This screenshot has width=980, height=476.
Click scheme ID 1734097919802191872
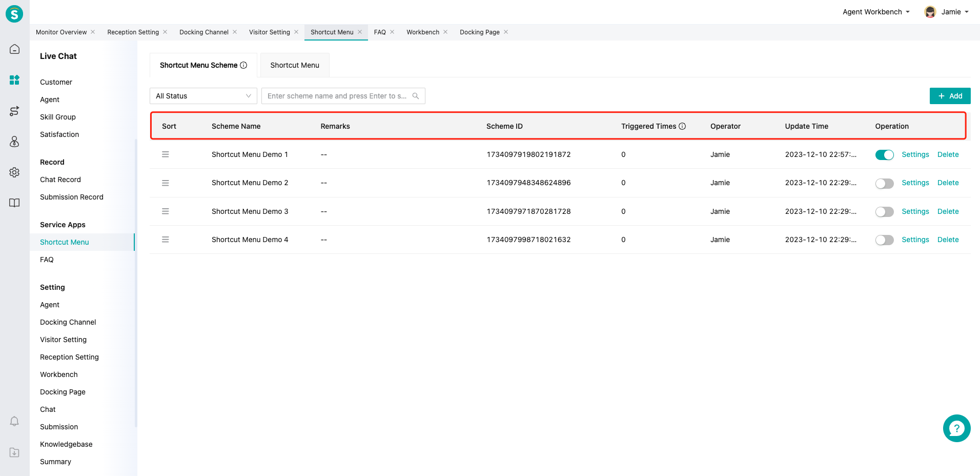pos(528,154)
